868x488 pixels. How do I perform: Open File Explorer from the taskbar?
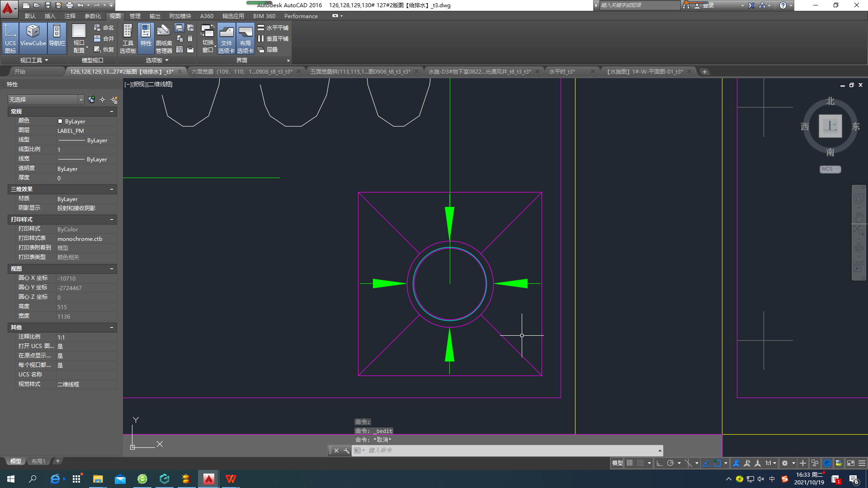tap(98, 479)
